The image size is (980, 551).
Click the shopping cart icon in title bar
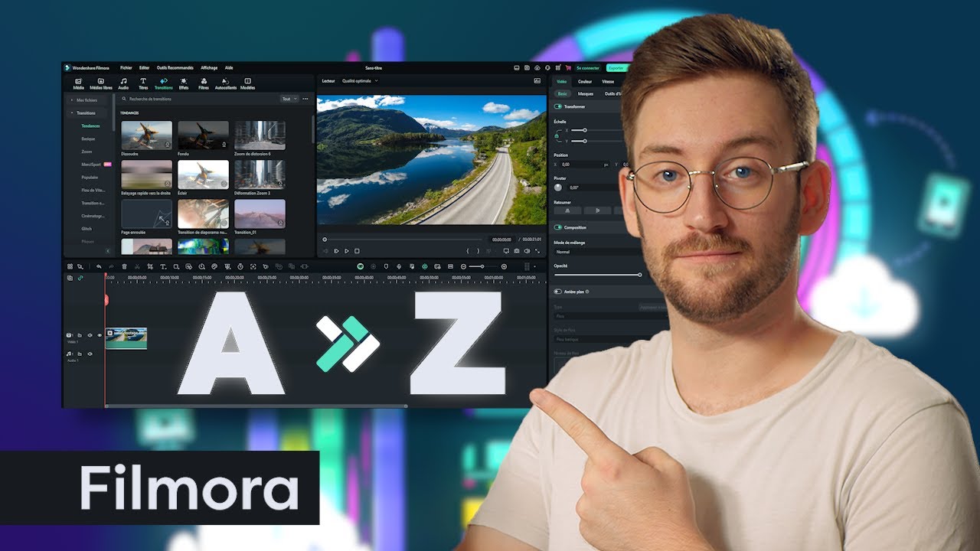pyautogui.click(x=567, y=68)
